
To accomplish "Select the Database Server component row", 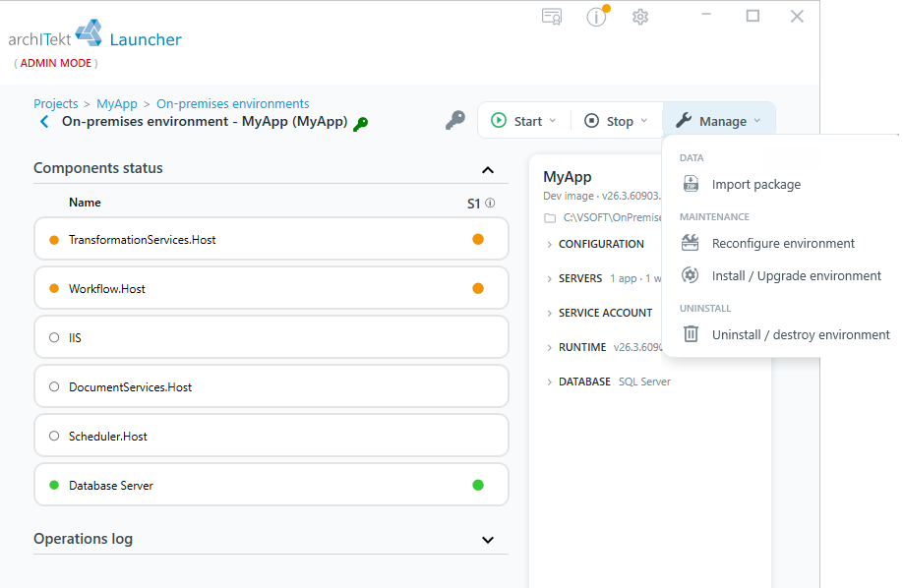I will [271, 485].
